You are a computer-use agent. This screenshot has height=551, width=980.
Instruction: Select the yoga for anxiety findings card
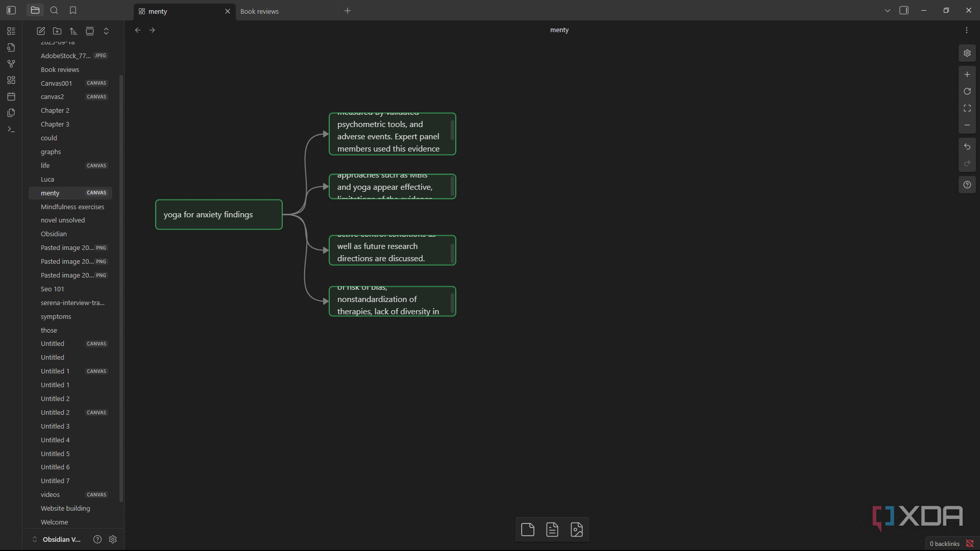coord(219,215)
